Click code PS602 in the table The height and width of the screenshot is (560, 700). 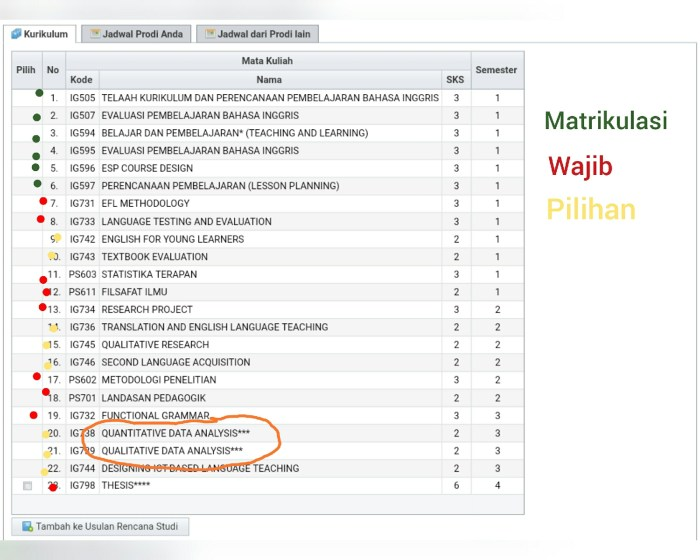pyautogui.click(x=82, y=380)
